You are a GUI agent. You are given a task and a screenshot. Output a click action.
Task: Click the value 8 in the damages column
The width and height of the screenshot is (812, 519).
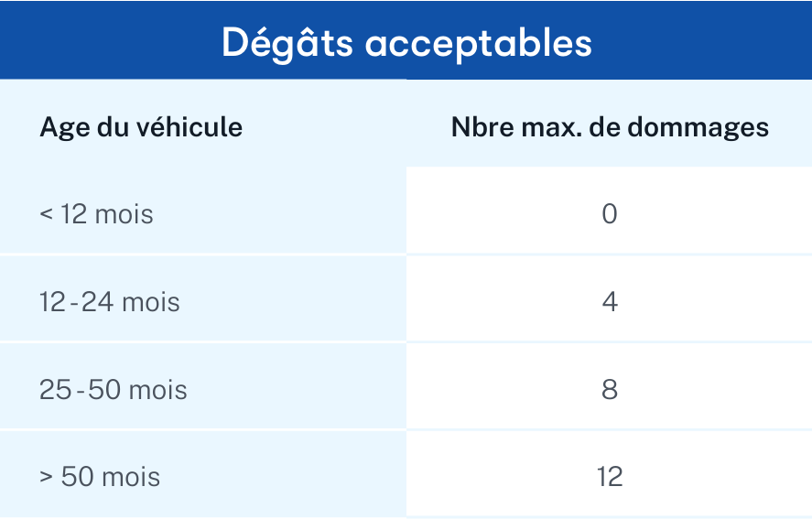coord(610,390)
